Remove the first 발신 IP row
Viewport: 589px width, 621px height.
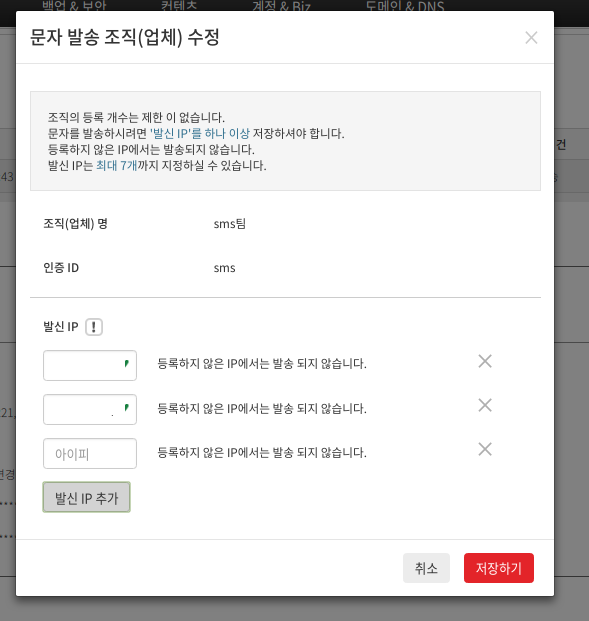pyautogui.click(x=485, y=361)
